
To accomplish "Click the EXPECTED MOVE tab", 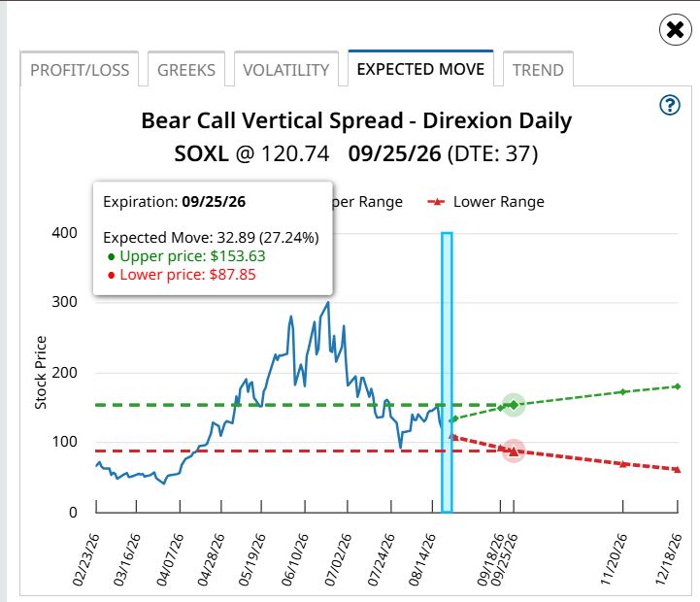I will pos(420,69).
